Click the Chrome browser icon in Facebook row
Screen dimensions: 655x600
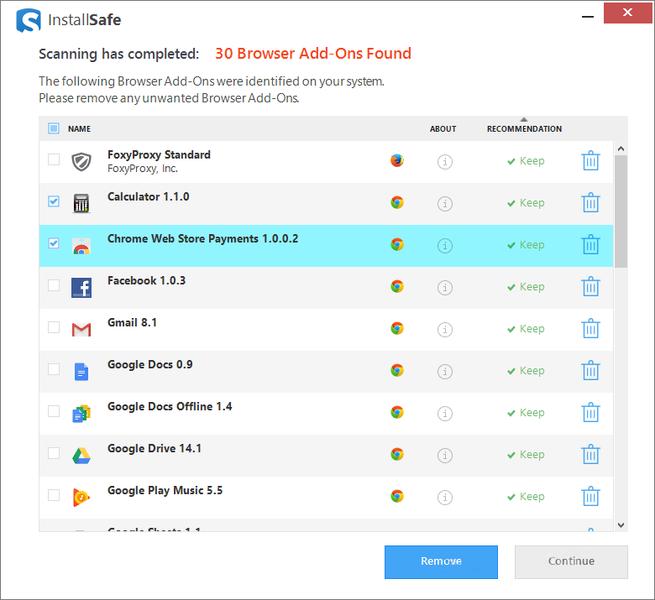point(397,286)
